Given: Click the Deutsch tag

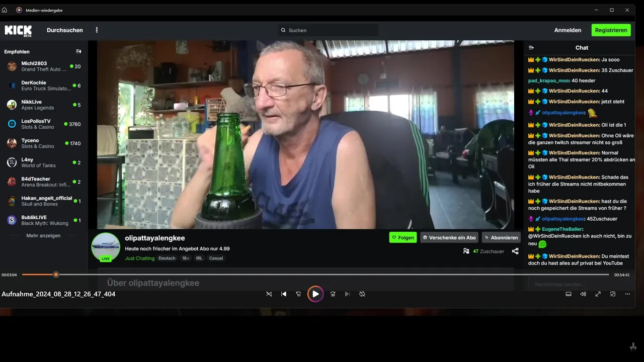Looking at the screenshot, I should pos(167,258).
